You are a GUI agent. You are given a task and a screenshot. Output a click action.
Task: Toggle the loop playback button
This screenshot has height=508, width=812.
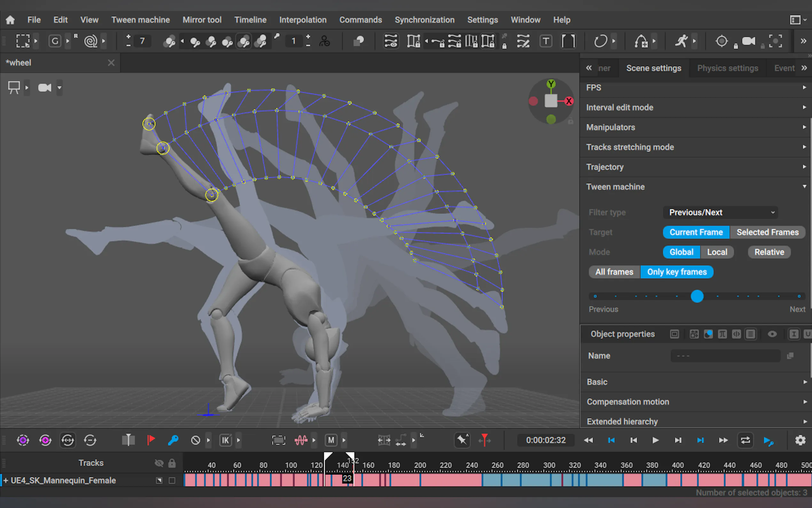point(745,440)
